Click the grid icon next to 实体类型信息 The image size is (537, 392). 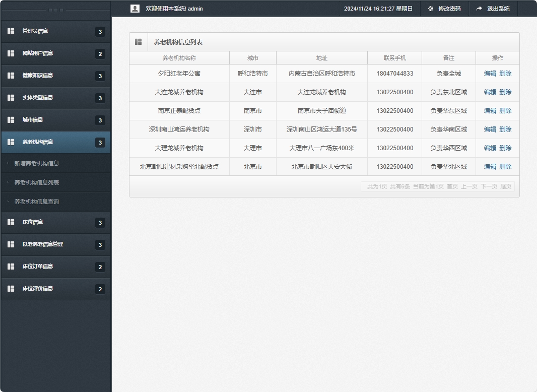(11, 98)
